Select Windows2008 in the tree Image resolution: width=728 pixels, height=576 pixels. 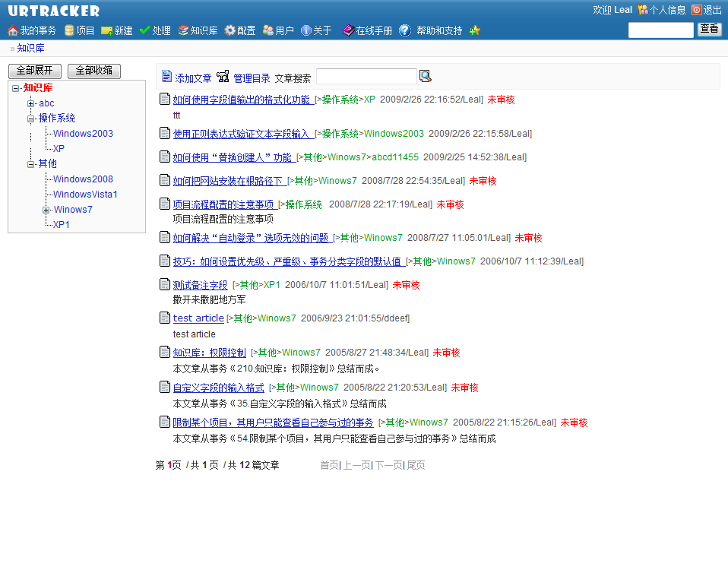83,179
